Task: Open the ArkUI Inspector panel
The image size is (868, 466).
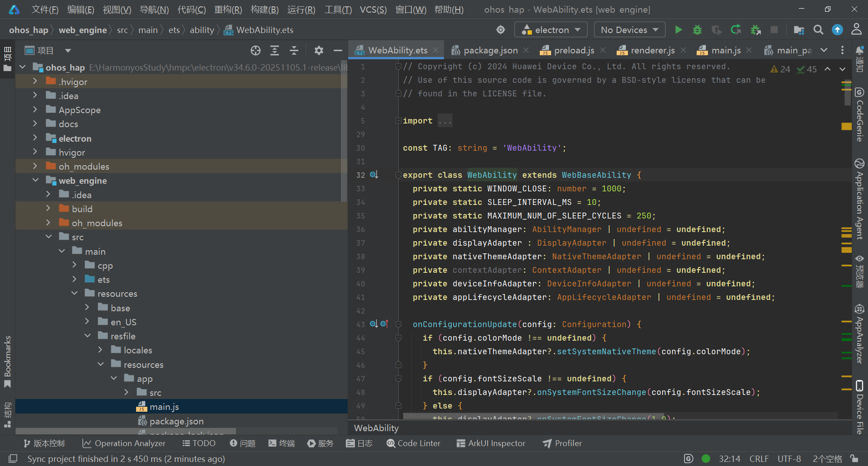Action: point(491,443)
